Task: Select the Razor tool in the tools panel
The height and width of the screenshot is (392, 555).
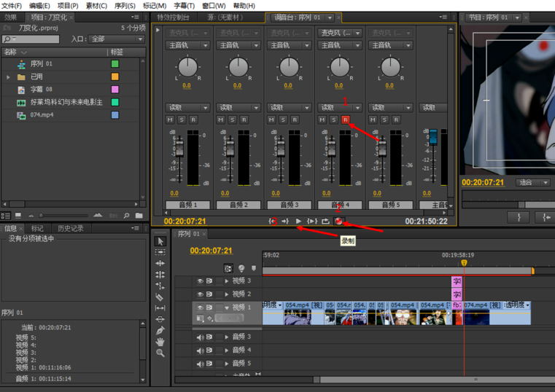Action: (x=160, y=297)
